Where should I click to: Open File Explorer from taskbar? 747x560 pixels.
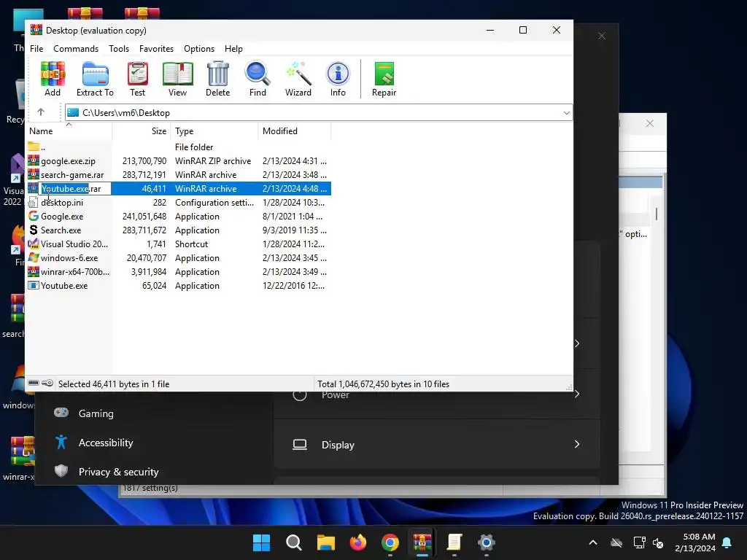326,542
